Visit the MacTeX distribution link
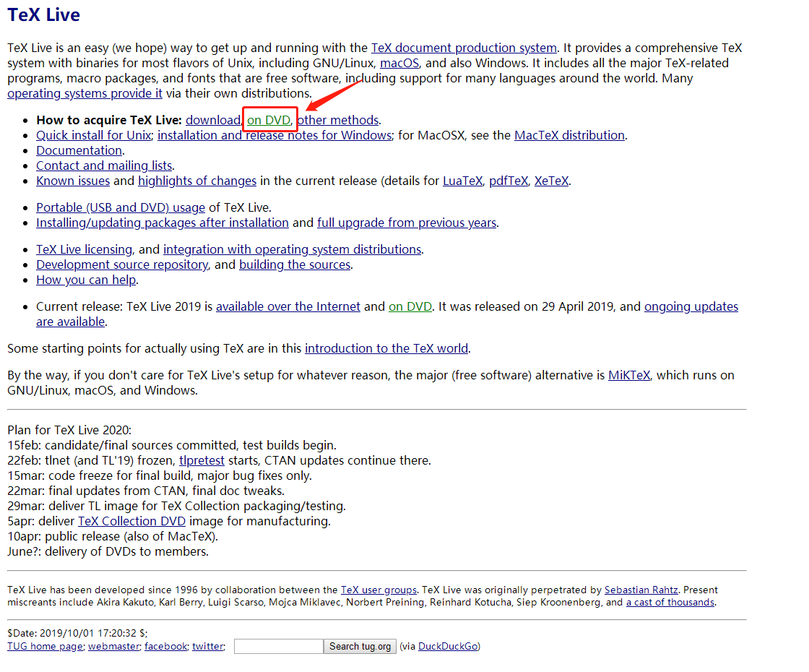Viewport: 809px width, 672px height. (x=570, y=135)
